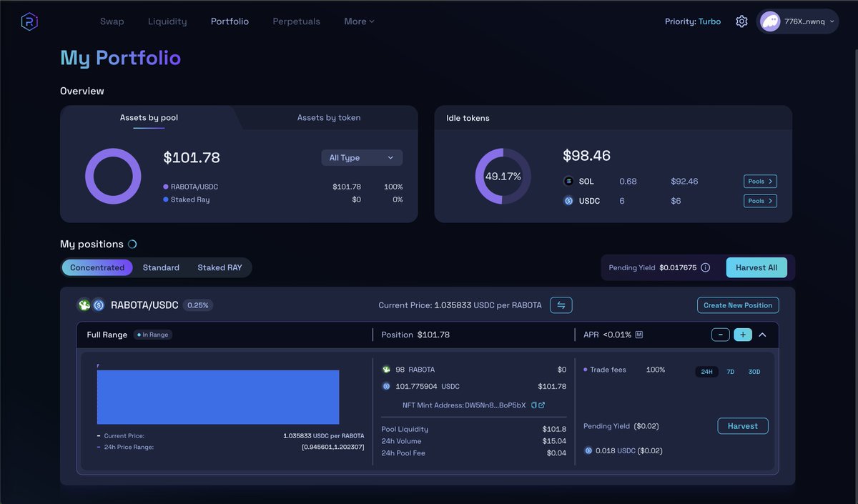Click the Full Range label
The image size is (858, 504).
pyautogui.click(x=107, y=335)
